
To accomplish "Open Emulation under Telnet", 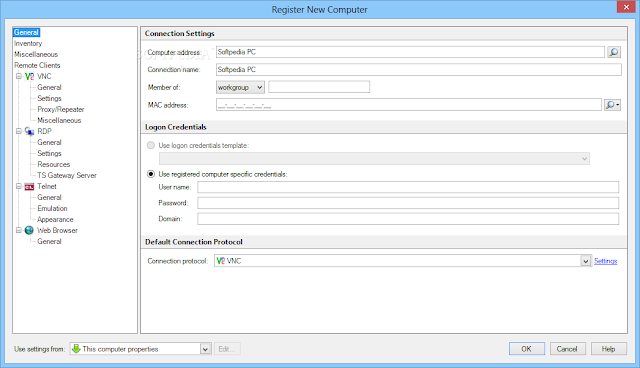I will click(x=52, y=208).
